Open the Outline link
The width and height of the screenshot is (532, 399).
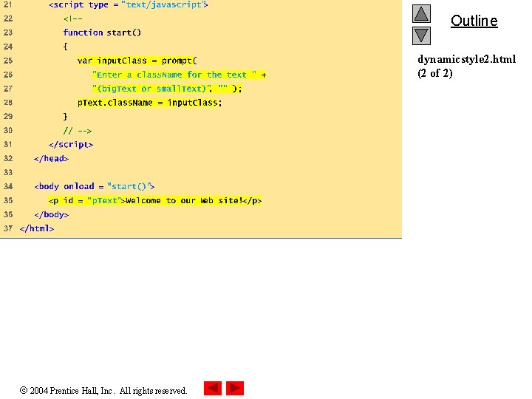pos(474,21)
